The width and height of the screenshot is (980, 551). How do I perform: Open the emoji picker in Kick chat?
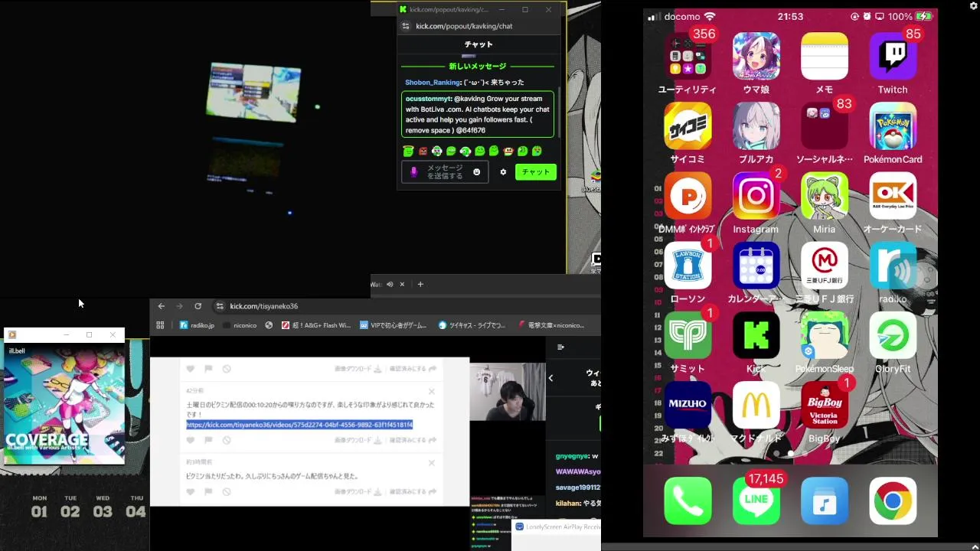[x=476, y=172]
